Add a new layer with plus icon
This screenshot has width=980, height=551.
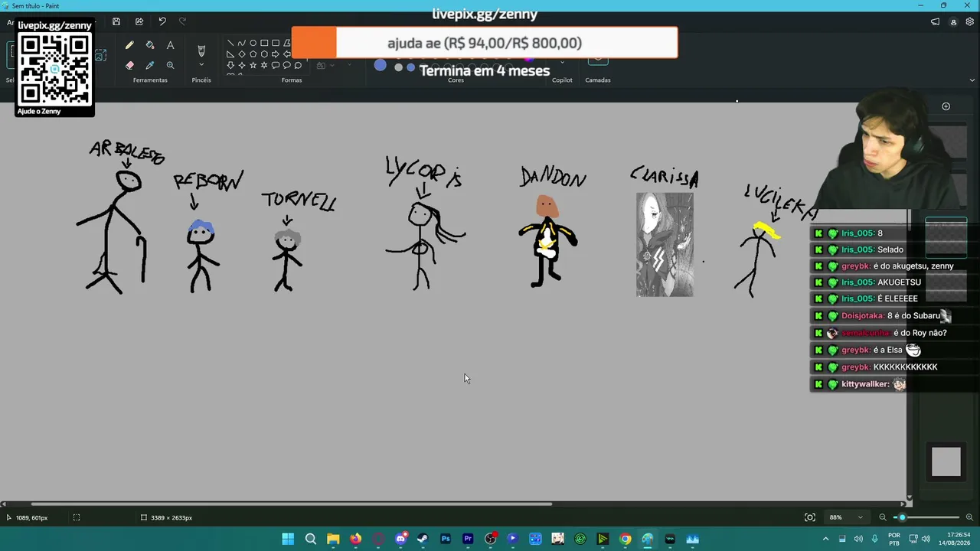pos(946,106)
